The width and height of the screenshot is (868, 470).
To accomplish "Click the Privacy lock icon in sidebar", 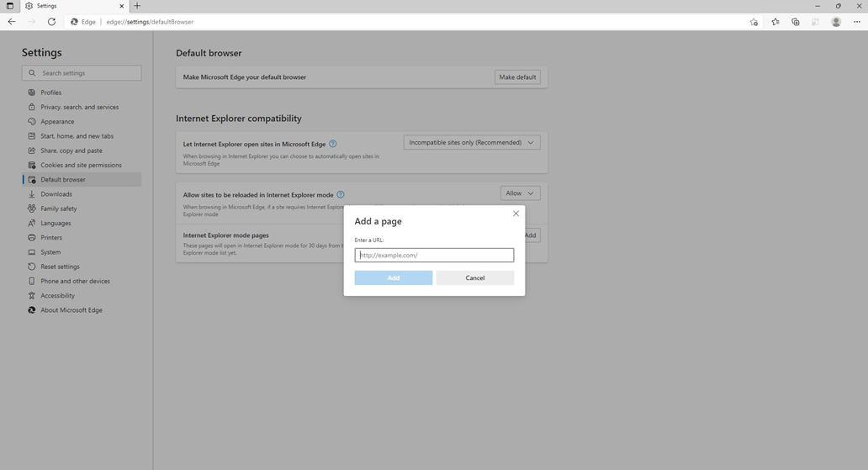I will (32, 107).
